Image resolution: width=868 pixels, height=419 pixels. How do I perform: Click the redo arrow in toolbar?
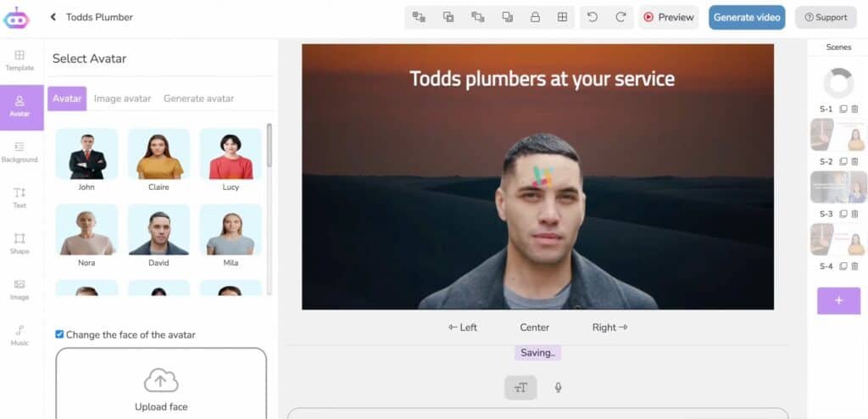point(620,17)
